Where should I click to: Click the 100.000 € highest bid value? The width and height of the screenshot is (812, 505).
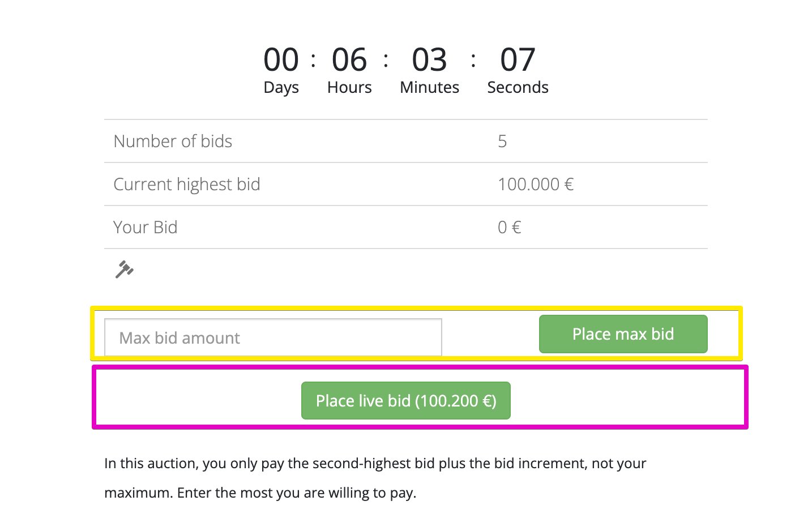click(536, 185)
